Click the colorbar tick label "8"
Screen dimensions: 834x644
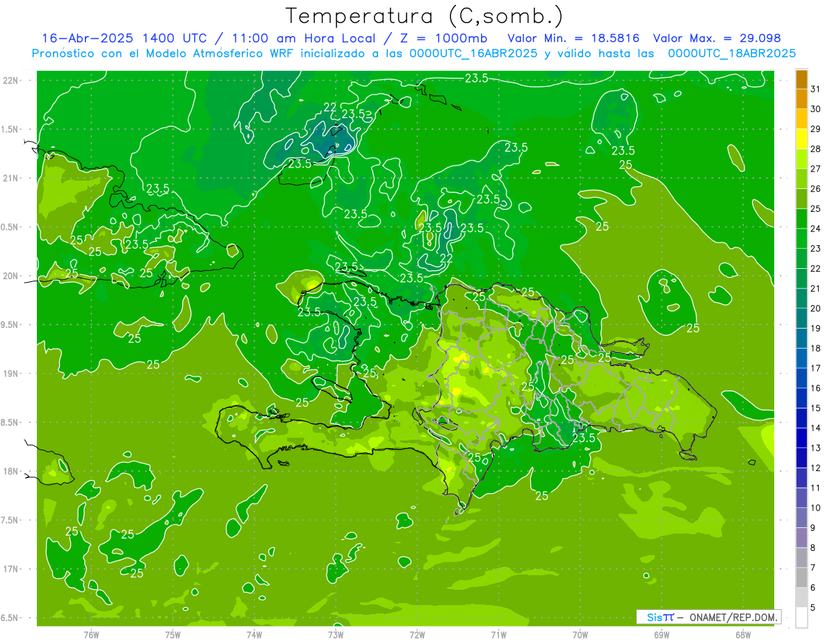click(x=813, y=548)
